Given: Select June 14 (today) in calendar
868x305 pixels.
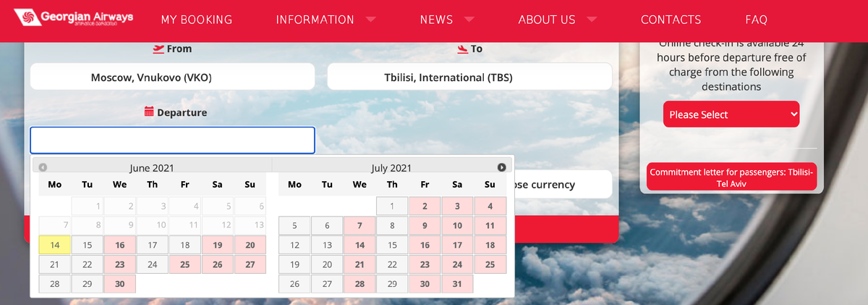Looking at the screenshot, I should [54, 245].
